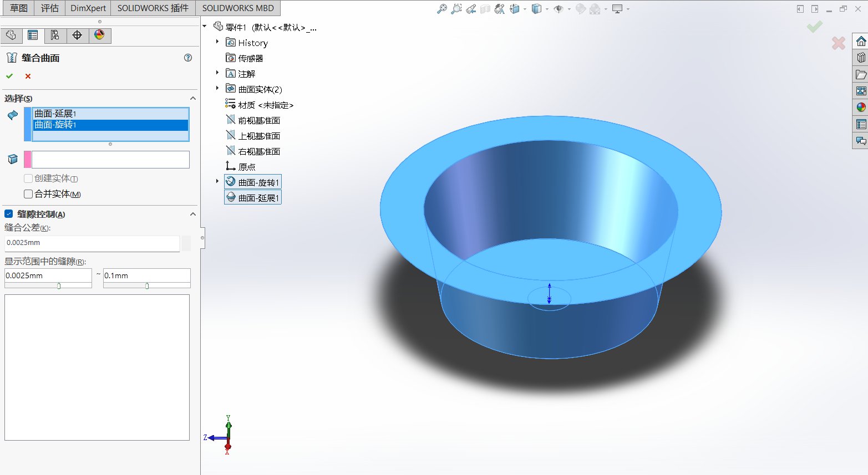Image resolution: width=868 pixels, height=475 pixels.
Task: Click the Zoom to Fit magnifier icon
Action: (441, 9)
